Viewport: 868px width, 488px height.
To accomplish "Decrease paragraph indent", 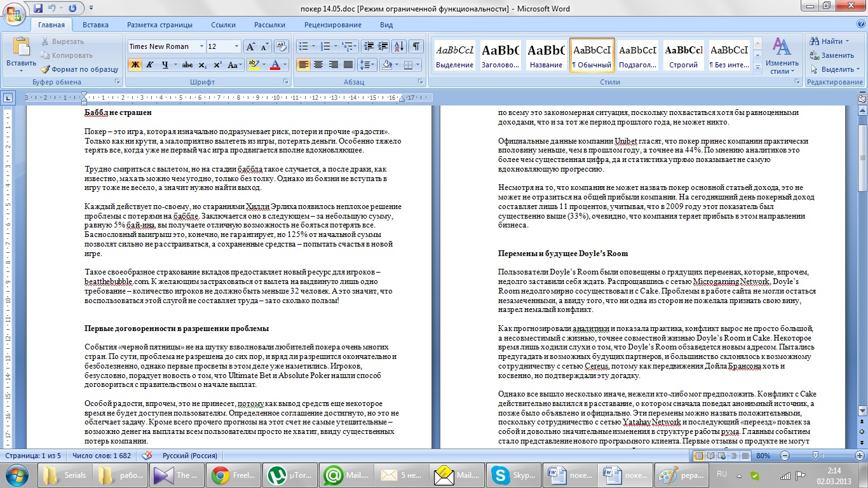I will pyautogui.click(x=367, y=46).
